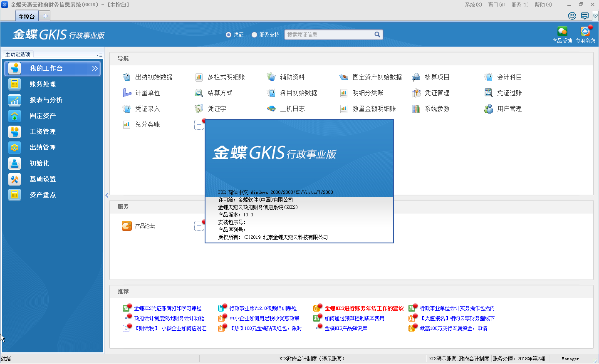Click status bar text 账务处理：2018年第2期
Viewport: 599px width, 364px height.
[x=519, y=359]
